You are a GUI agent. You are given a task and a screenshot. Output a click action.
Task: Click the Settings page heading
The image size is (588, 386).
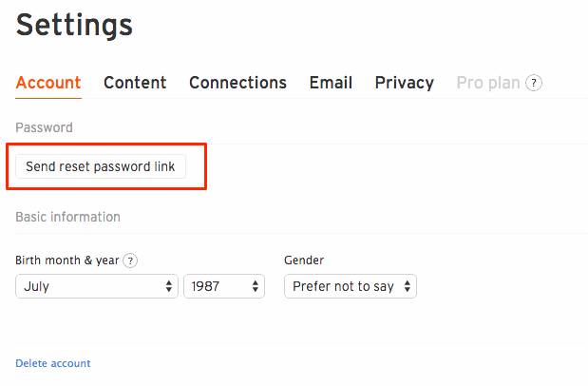click(74, 26)
